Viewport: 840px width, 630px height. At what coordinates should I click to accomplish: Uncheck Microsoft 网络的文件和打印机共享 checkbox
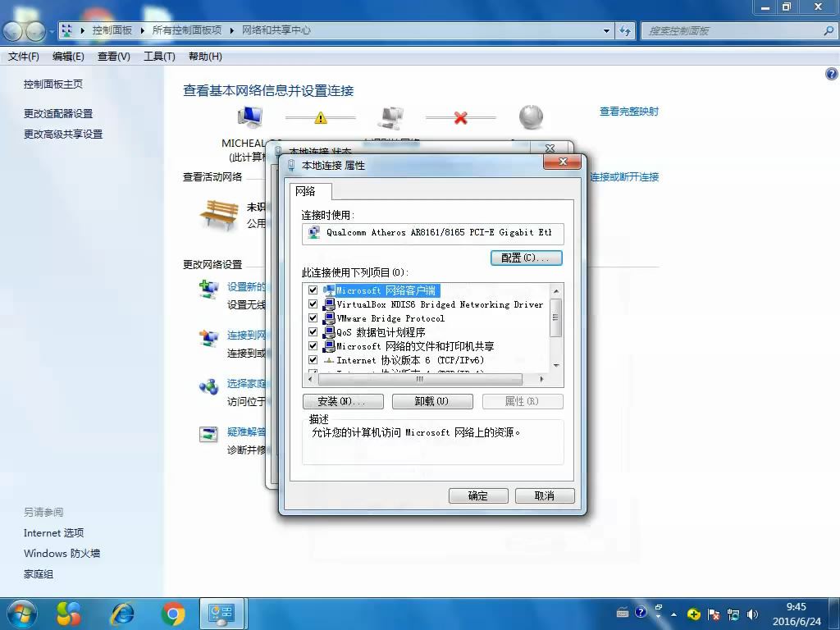tap(313, 345)
